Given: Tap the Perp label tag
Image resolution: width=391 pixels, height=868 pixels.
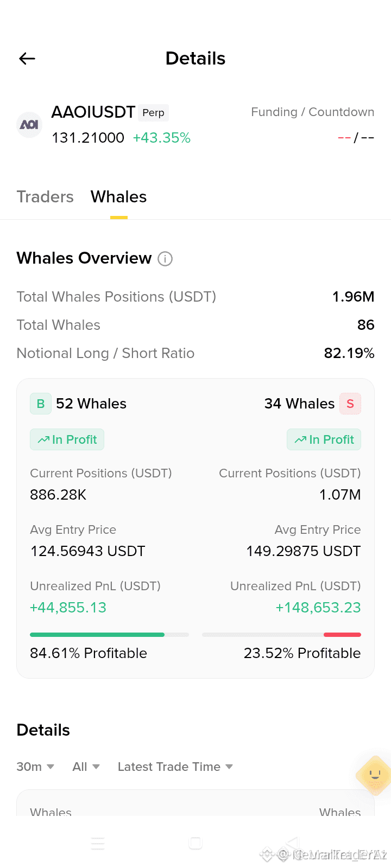Looking at the screenshot, I should pyautogui.click(x=153, y=113).
